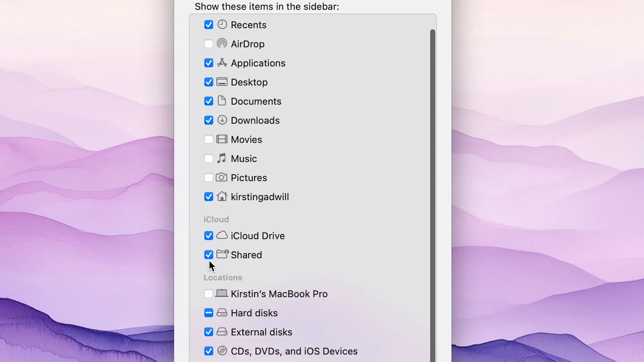Click the Applications icon
Image resolution: width=644 pixels, height=362 pixels.
[x=222, y=63]
